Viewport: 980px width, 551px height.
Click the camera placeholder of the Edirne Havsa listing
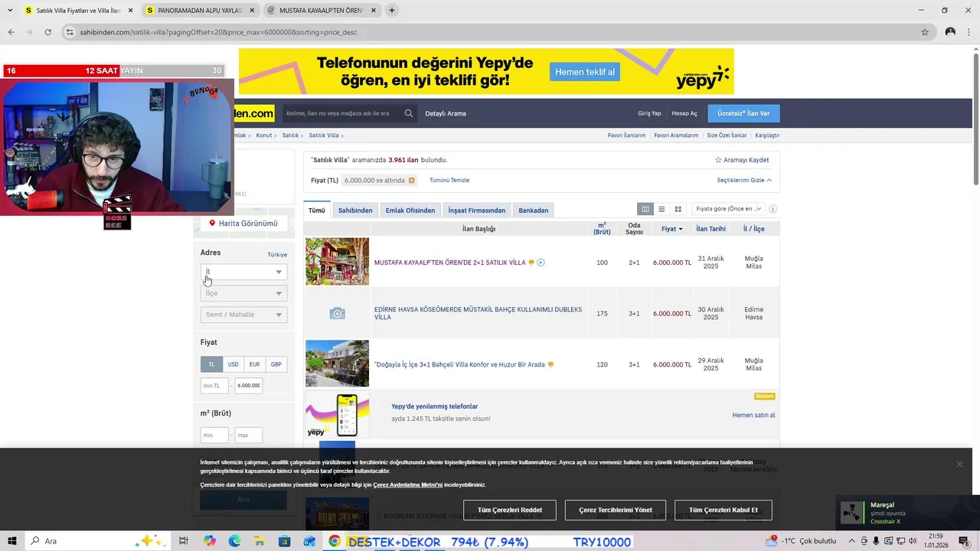coord(337,313)
